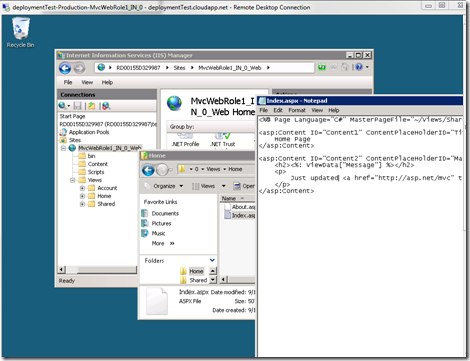Viewport: 470px width, 361px height.
Task: Click Sites in the IIS breadcrumb
Action: [x=179, y=68]
